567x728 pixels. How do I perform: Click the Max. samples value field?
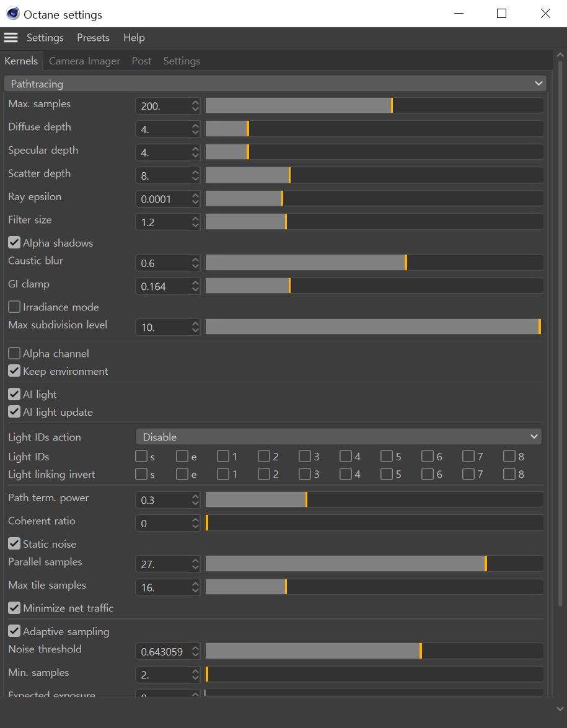point(164,106)
